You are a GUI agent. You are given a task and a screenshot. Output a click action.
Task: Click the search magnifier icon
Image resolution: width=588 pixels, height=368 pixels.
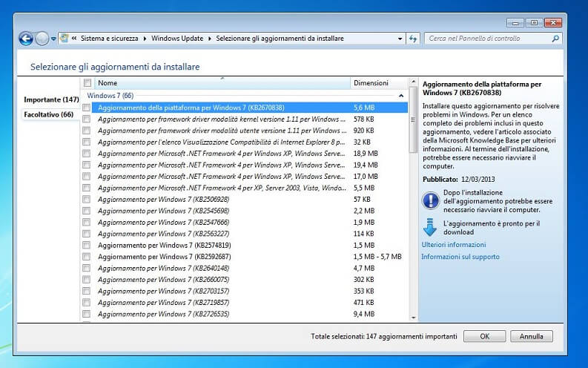click(555, 39)
